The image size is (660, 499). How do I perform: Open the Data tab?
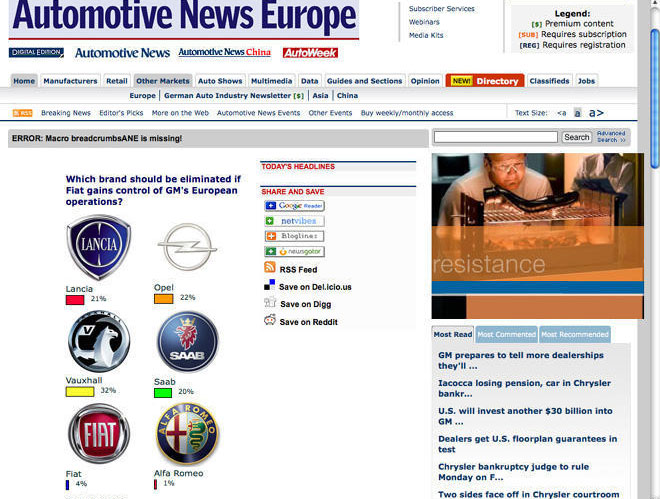[309, 81]
